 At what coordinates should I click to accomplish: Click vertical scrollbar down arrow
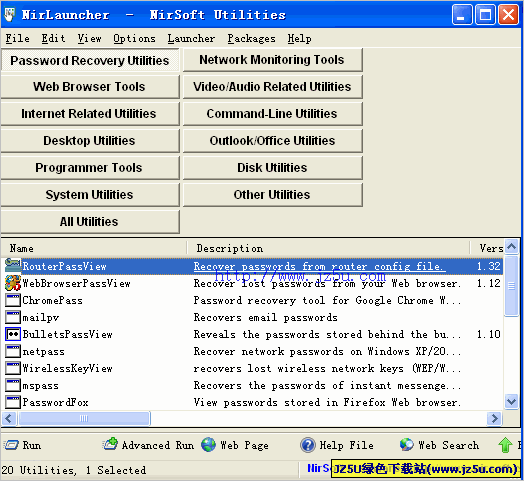pos(511,401)
